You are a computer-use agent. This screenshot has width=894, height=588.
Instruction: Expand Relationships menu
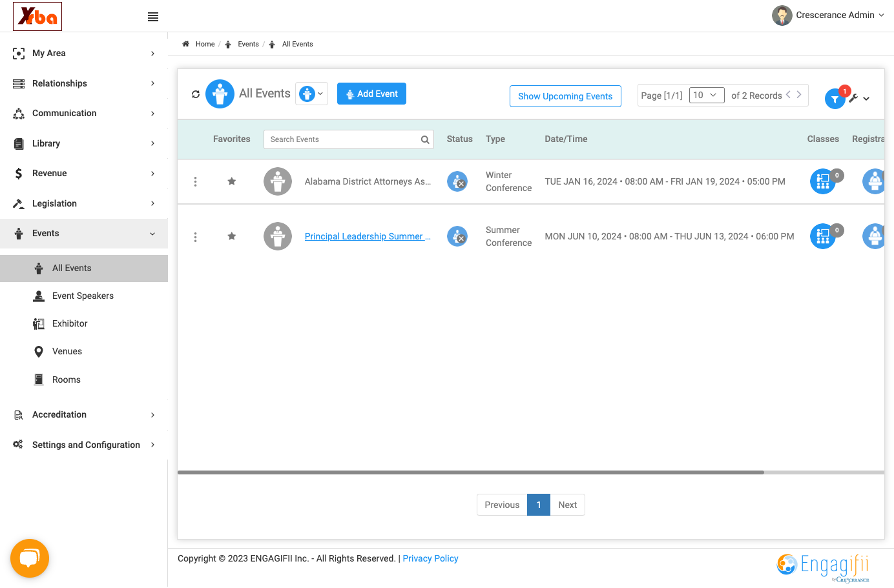[x=84, y=83]
